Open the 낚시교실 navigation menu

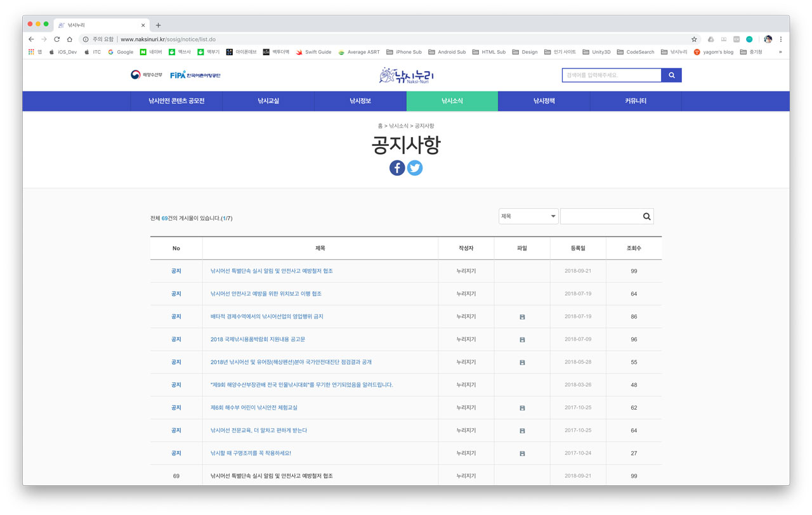coord(268,101)
